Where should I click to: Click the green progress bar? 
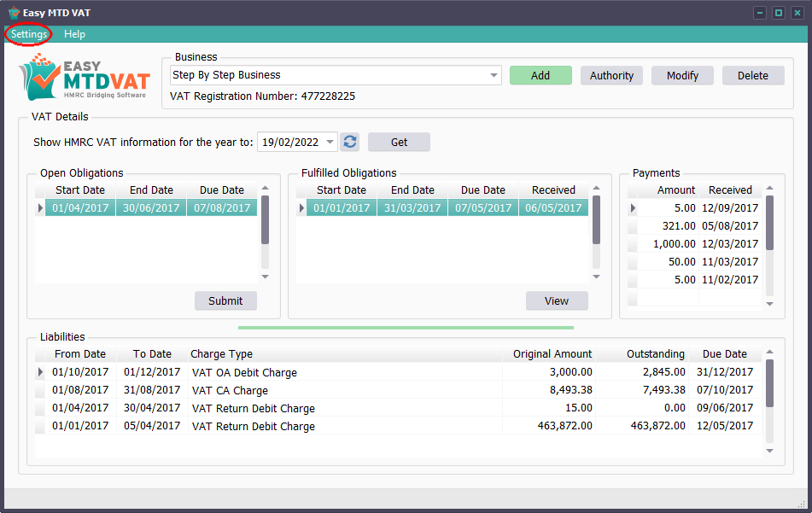point(406,328)
